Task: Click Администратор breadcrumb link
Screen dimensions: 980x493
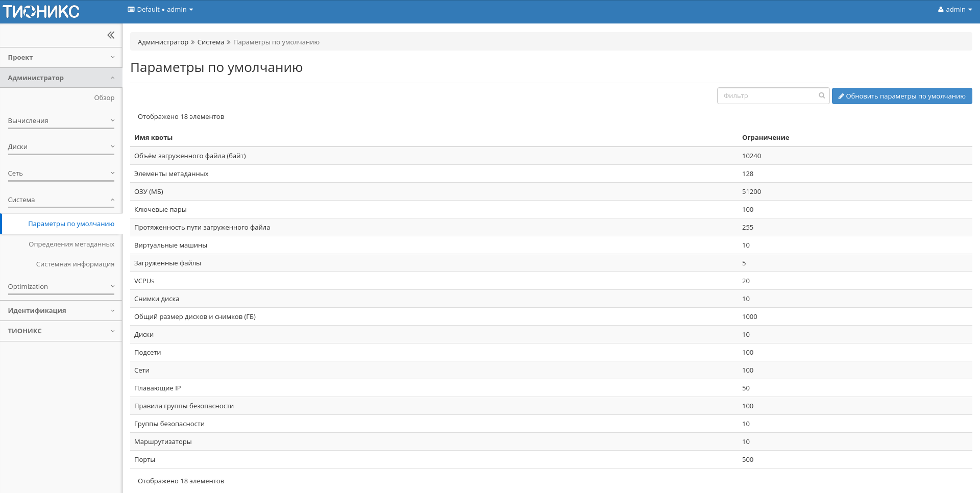Action: [x=163, y=42]
